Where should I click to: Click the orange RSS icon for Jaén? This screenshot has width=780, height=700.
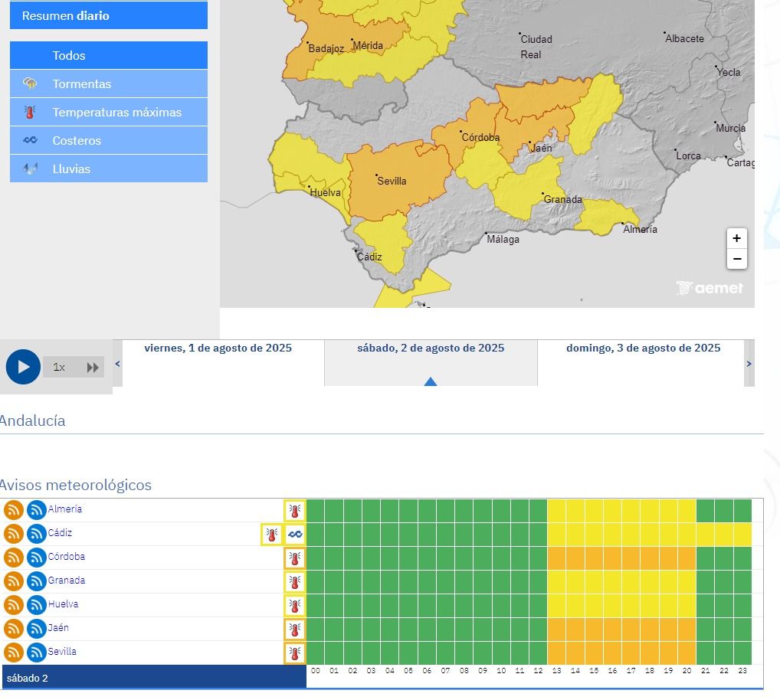click(x=14, y=629)
